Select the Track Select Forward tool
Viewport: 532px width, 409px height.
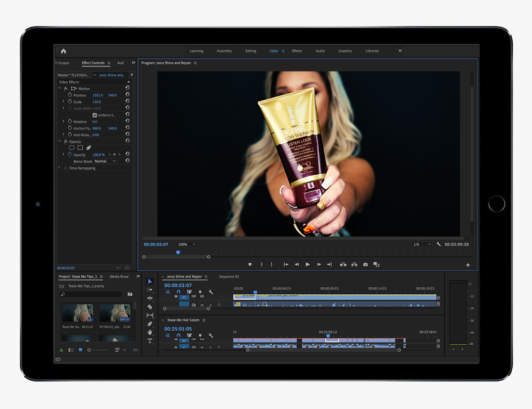(x=150, y=290)
